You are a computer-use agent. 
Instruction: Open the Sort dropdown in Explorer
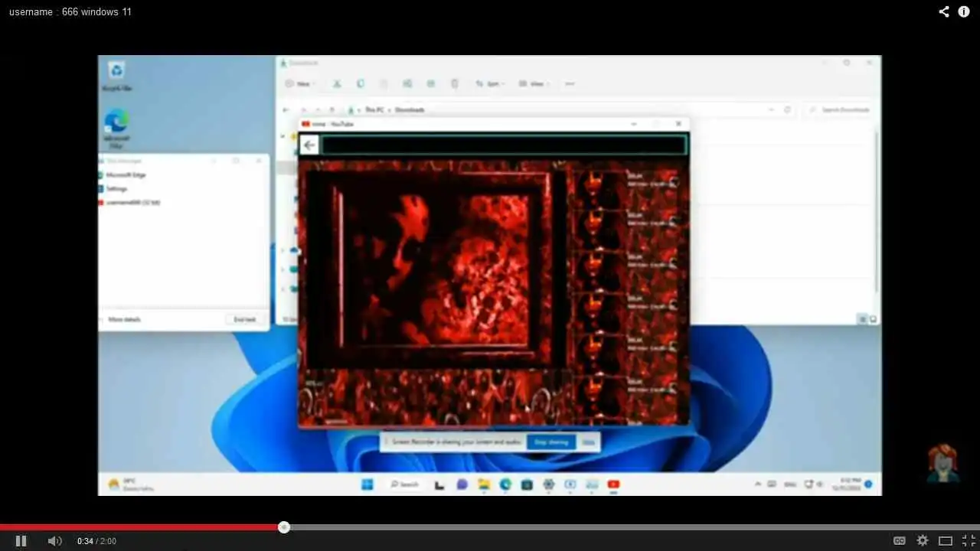tap(490, 83)
